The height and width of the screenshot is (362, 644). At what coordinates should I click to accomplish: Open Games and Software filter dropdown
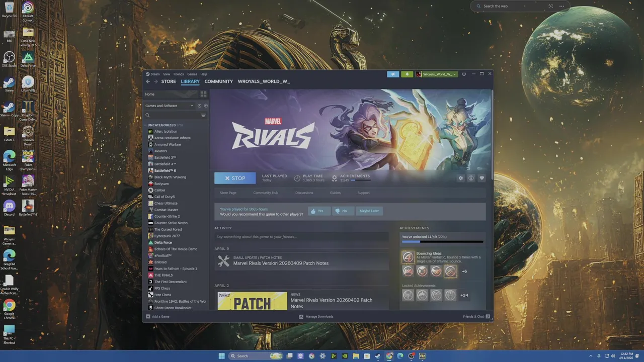coord(169,106)
